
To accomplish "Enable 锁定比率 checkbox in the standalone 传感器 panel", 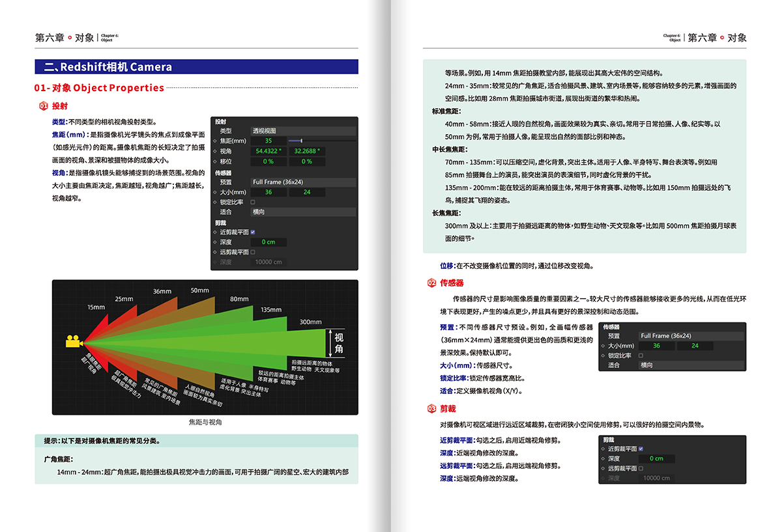I will (641, 356).
